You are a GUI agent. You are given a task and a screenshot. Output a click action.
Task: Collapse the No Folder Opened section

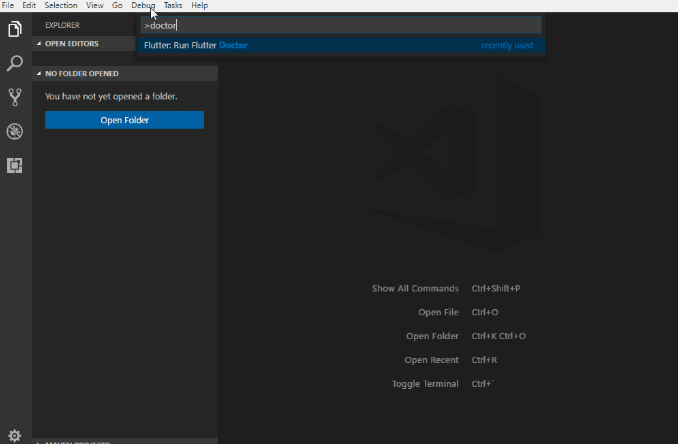82,74
